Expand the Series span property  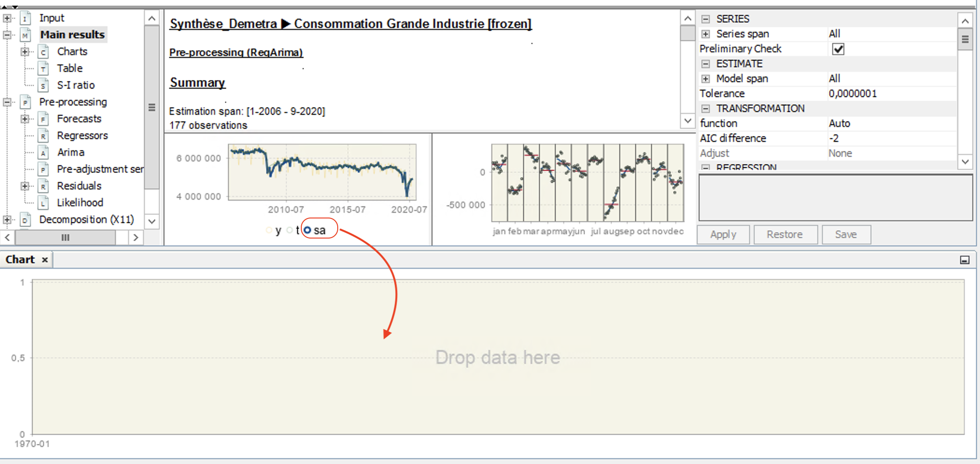(706, 34)
